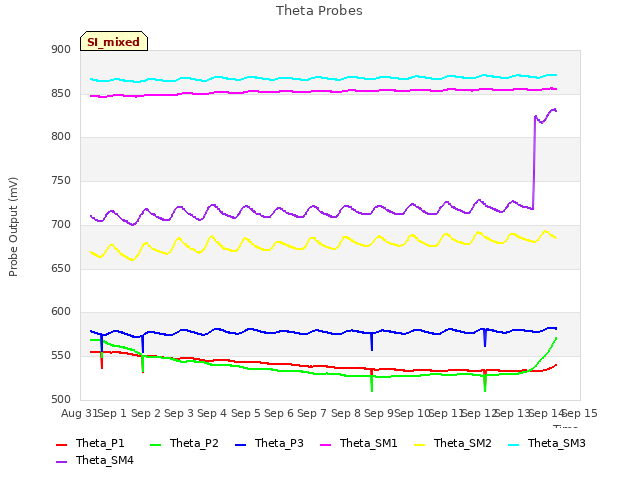Click the 800 y-axis tick label
The height and width of the screenshot is (480, 640).
(61, 137)
